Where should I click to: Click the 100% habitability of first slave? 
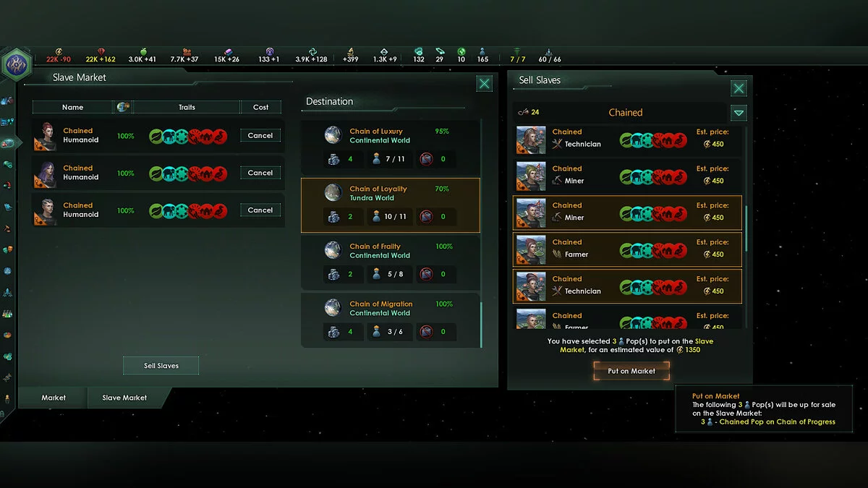[126, 136]
